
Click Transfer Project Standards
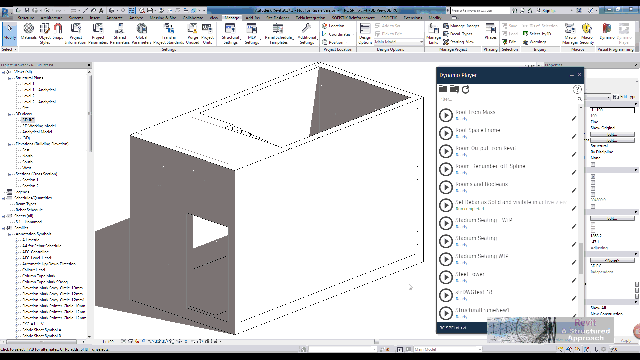[169, 33]
